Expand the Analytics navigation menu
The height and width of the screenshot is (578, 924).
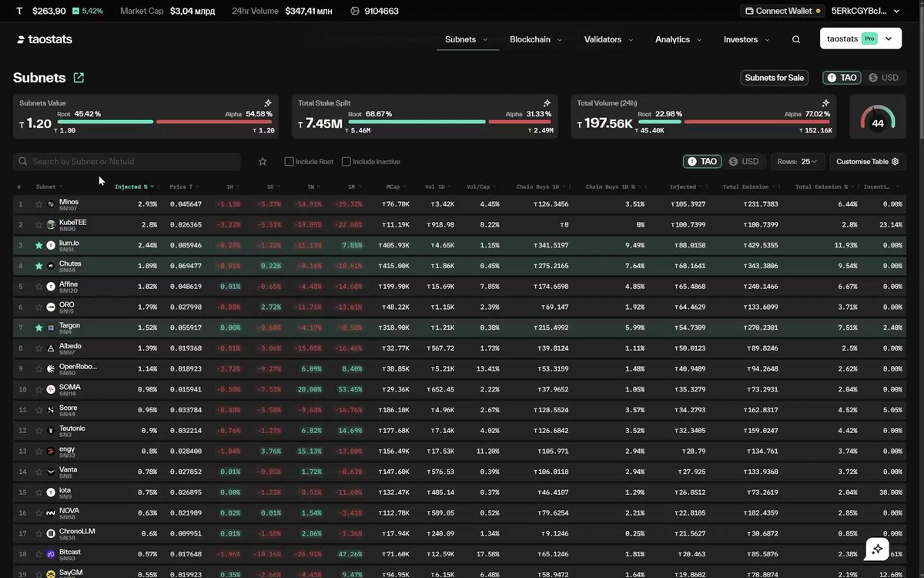(678, 39)
